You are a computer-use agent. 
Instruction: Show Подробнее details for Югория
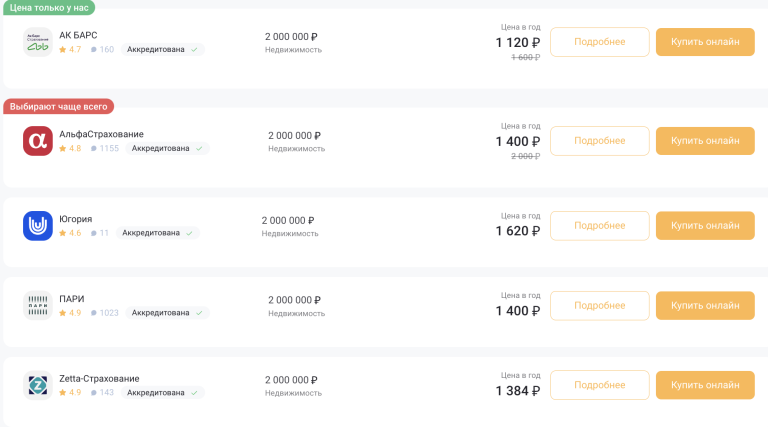coord(600,226)
